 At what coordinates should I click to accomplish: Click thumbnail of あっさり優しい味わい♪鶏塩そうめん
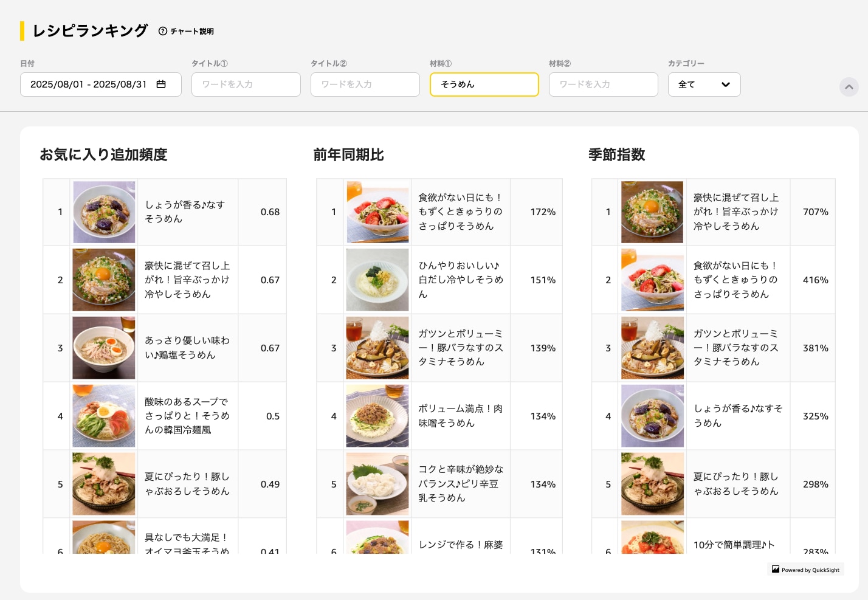104,348
